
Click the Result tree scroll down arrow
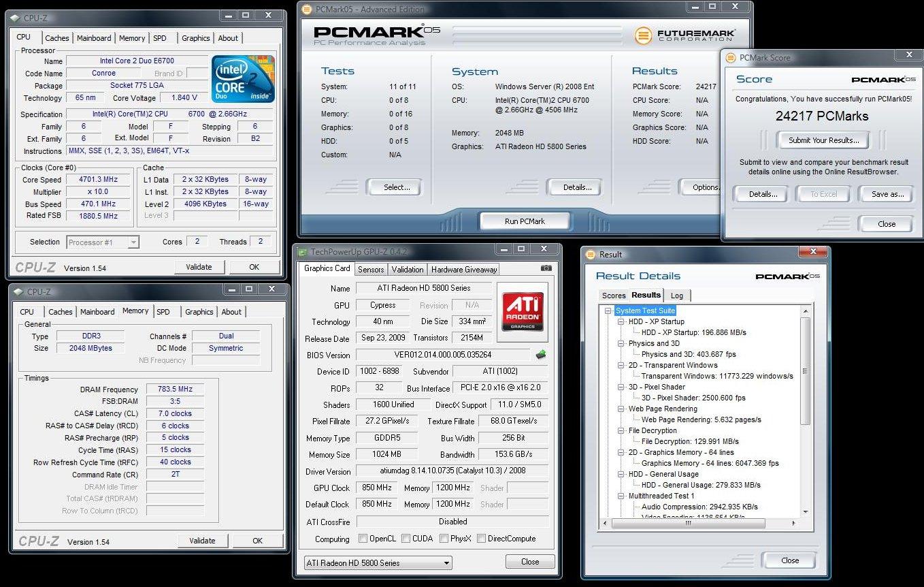[x=806, y=512]
